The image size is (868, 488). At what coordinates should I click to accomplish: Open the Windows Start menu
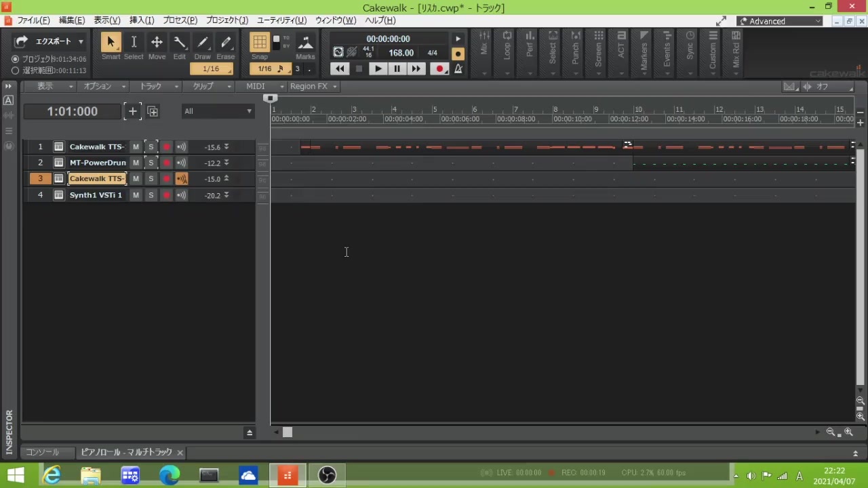16,475
